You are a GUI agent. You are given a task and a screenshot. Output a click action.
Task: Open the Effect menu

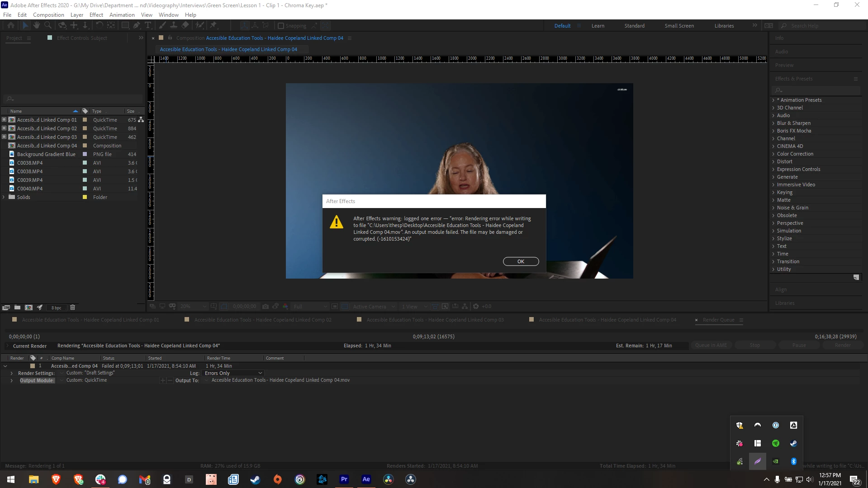click(96, 14)
